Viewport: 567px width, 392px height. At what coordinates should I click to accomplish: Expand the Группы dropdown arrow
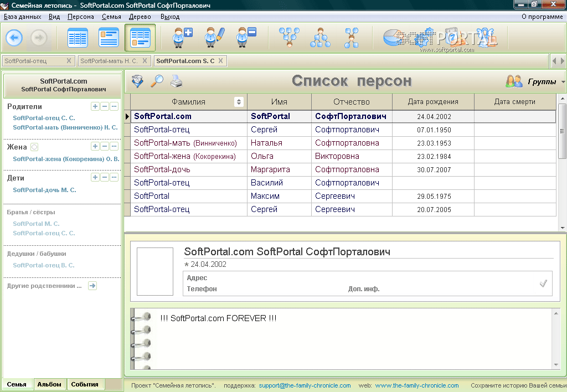click(x=563, y=82)
